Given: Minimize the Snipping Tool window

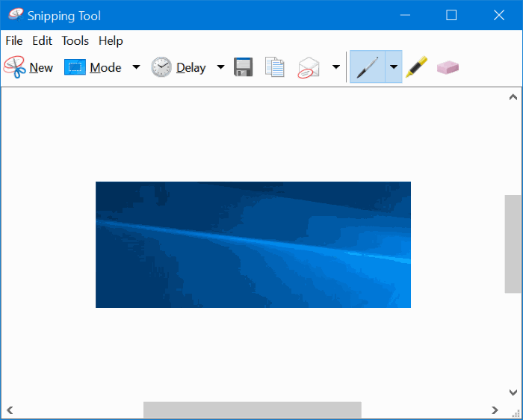Looking at the screenshot, I should point(405,15).
